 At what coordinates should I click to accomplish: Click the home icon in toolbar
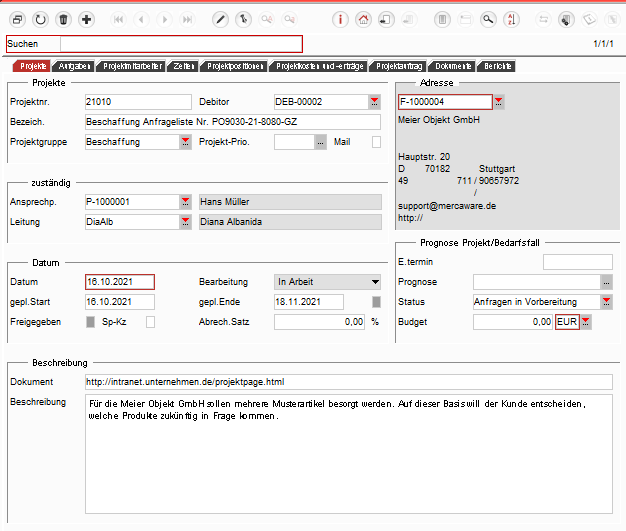click(364, 19)
